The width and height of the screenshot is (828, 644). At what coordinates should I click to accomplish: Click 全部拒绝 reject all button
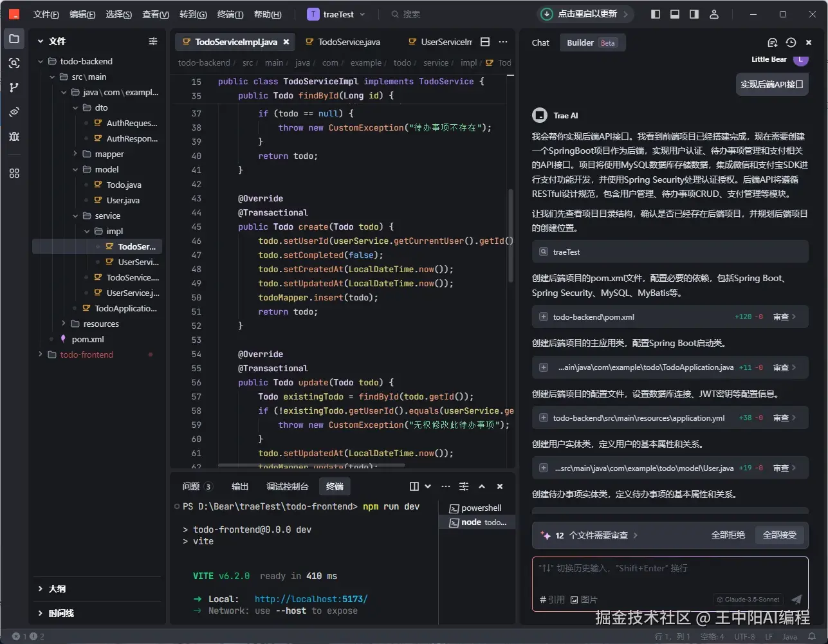[728, 535]
